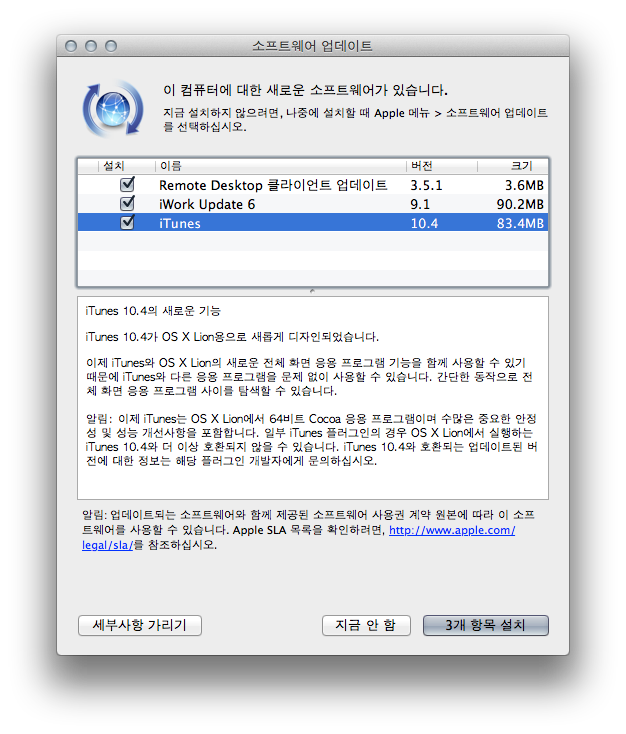Click the 'iTunes 10.4의 새로운 기능' heading
Viewport: 626px width, 734px height.
point(153,311)
